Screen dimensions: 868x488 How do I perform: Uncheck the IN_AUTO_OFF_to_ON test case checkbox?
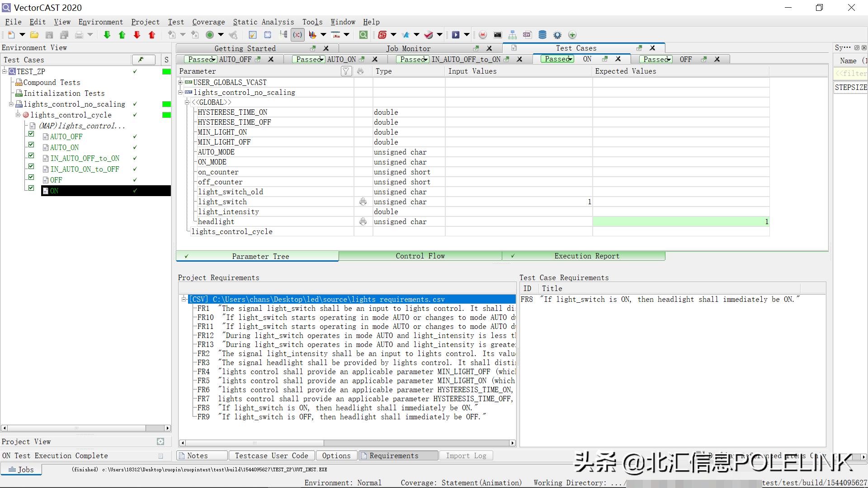(31, 155)
